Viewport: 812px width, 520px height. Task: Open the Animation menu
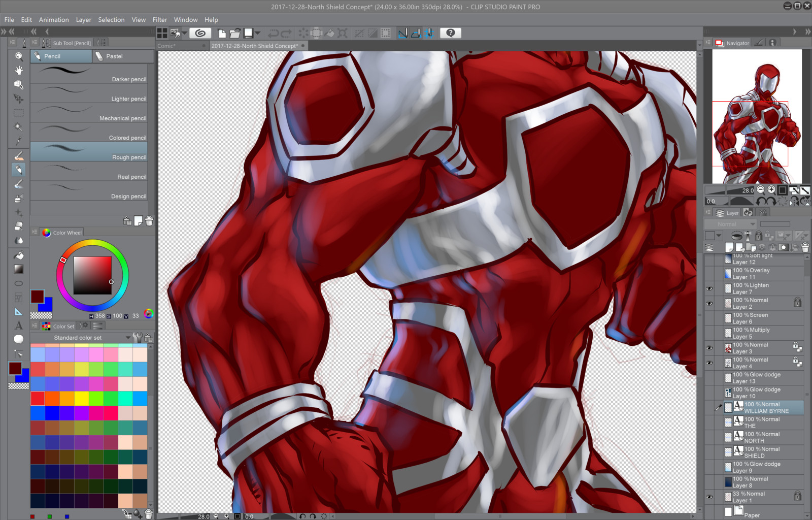coord(54,20)
